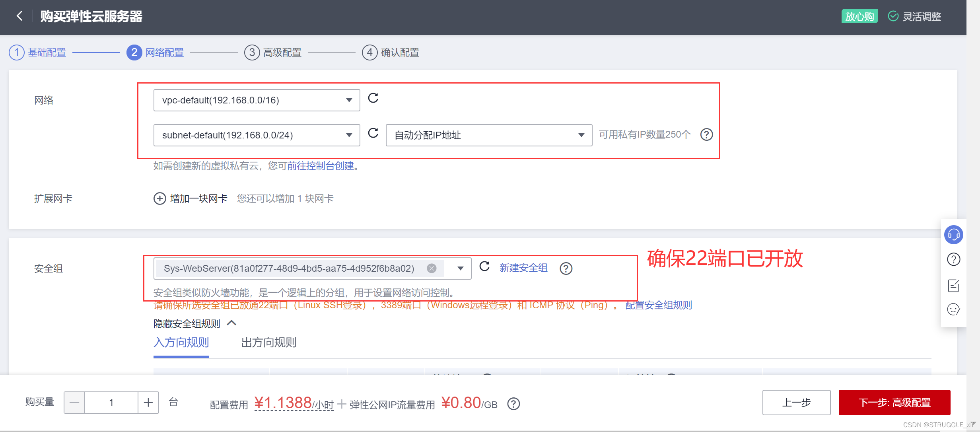The height and width of the screenshot is (432, 980).
Task: Click the feedback edit icon in sidebar
Action: click(x=953, y=286)
